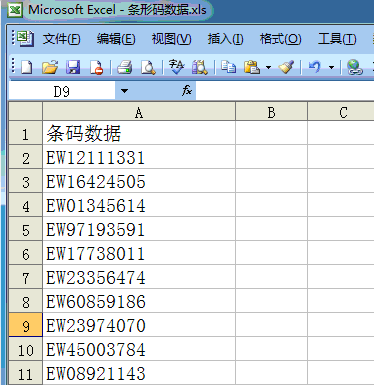
Task: Select column A header
Action: (x=139, y=112)
